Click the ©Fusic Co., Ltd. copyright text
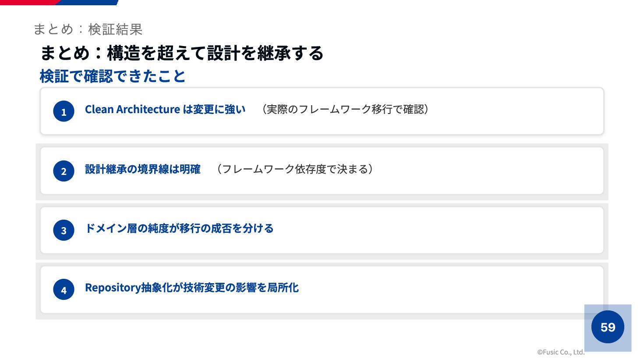644x363 pixels. pos(561,352)
